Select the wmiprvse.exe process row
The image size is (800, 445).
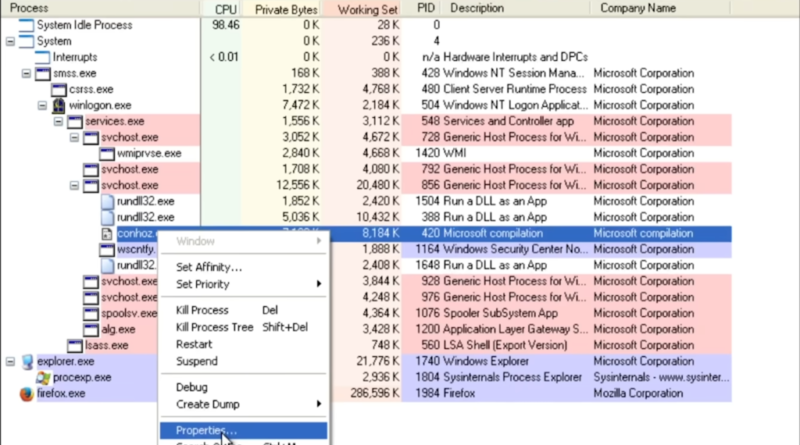tap(366, 153)
